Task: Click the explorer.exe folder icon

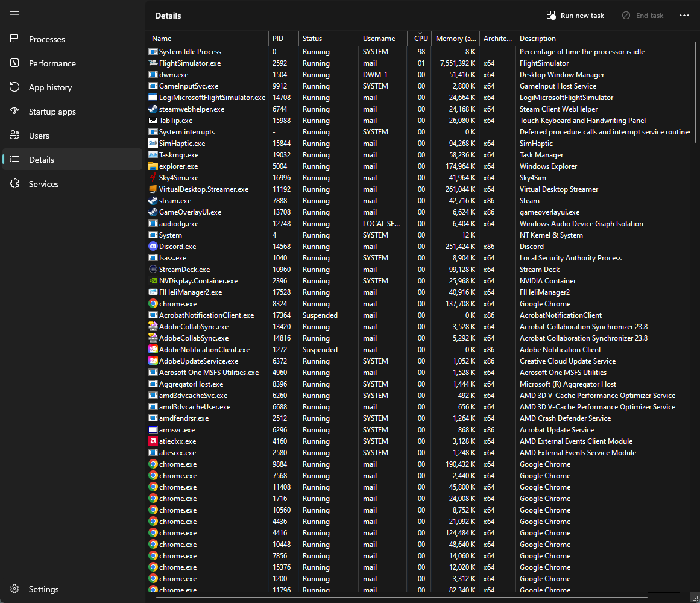Action: click(153, 166)
